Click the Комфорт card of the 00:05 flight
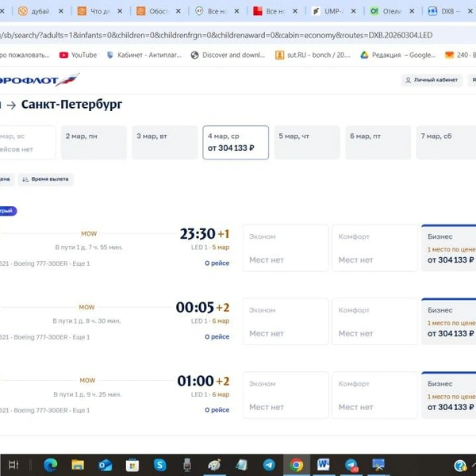This screenshot has width=476, height=476. 374,321
